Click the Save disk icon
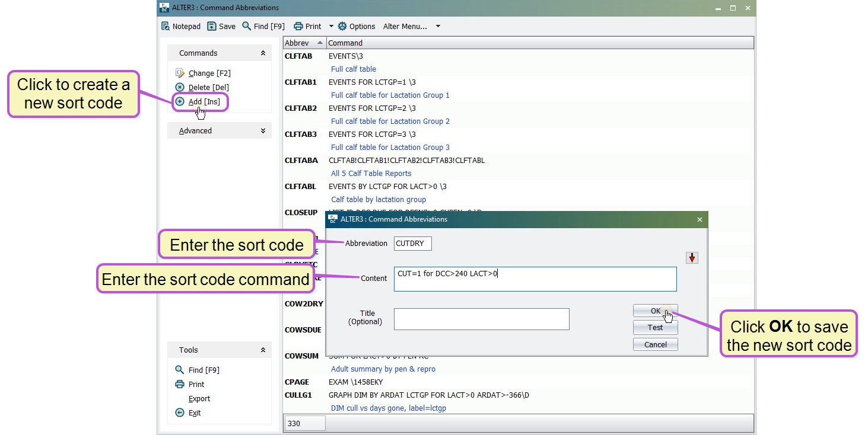Image resolution: width=868 pixels, height=435 pixels. [212, 26]
